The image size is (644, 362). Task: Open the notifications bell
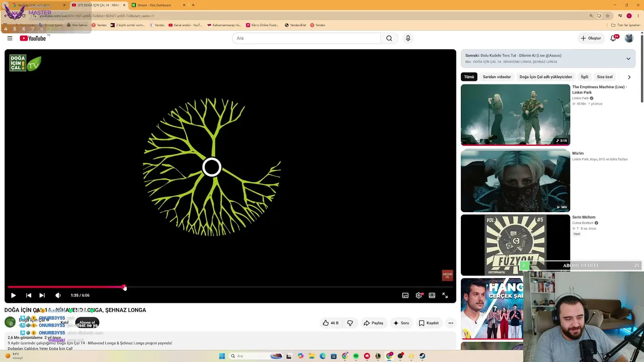tap(613, 38)
